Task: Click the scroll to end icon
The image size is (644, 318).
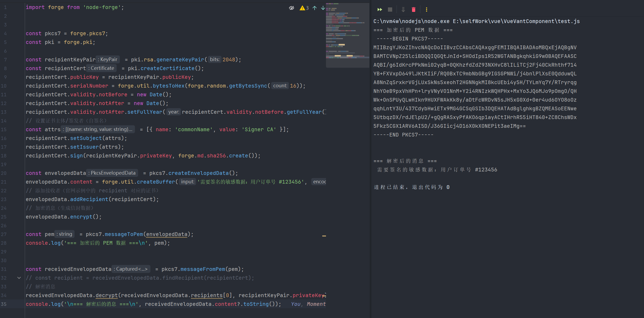Action: click(x=403, y=10)
